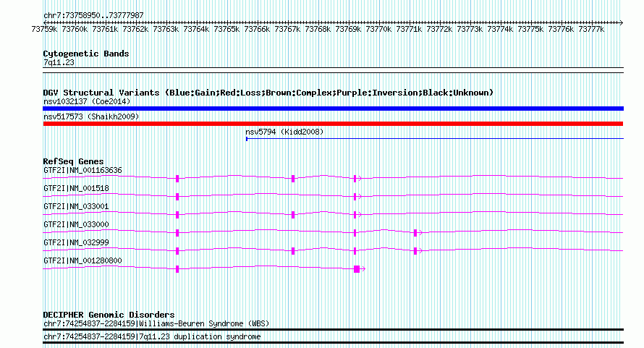Open the DECIPHER Genomic Disorders track title
The height and width of the screenshot is (348, 644).
[109, 315]
